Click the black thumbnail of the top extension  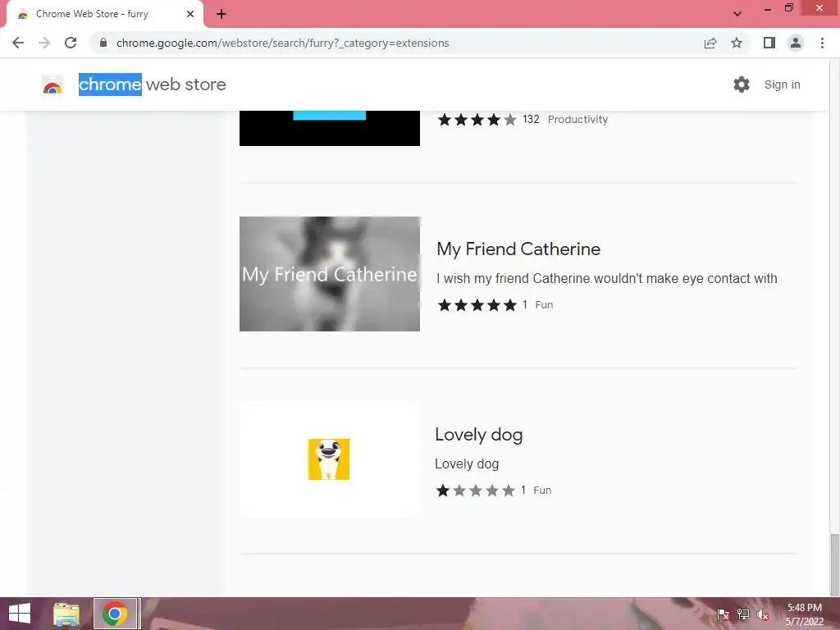330,129
